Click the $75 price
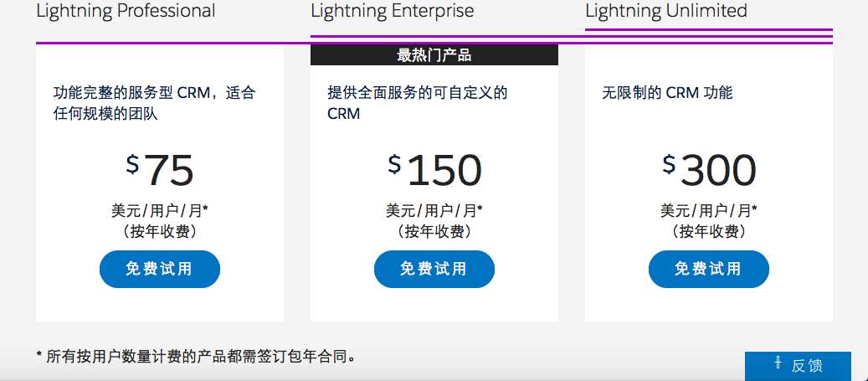 (x=160, y=170)
